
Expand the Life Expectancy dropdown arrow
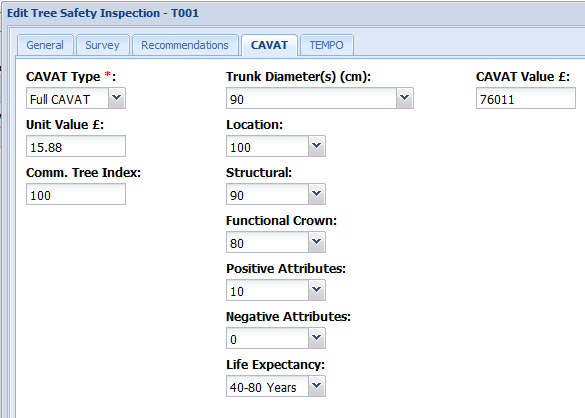[317, 386]
